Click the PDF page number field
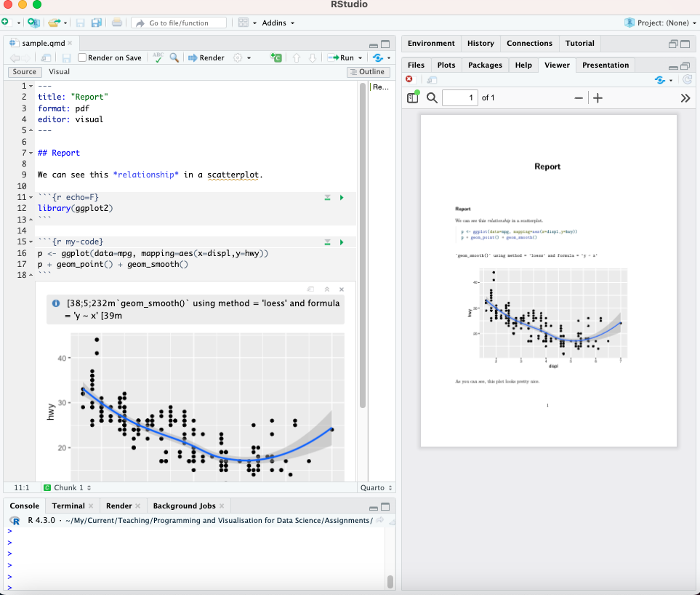This screenshot has height=595, width=700. coord(459,97)
